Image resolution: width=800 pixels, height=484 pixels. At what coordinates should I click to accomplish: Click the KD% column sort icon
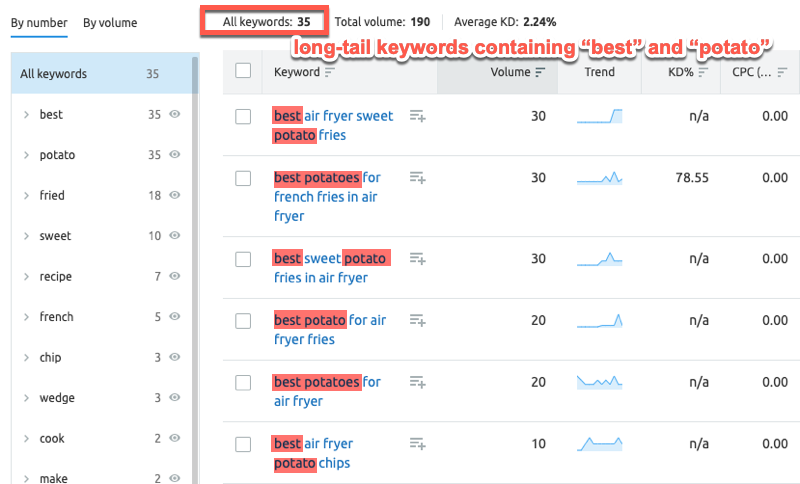[x=703, y=72]
